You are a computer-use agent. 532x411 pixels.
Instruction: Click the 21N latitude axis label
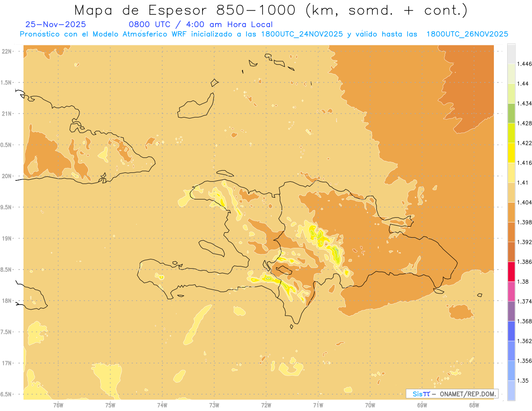(x=8, y=114)
